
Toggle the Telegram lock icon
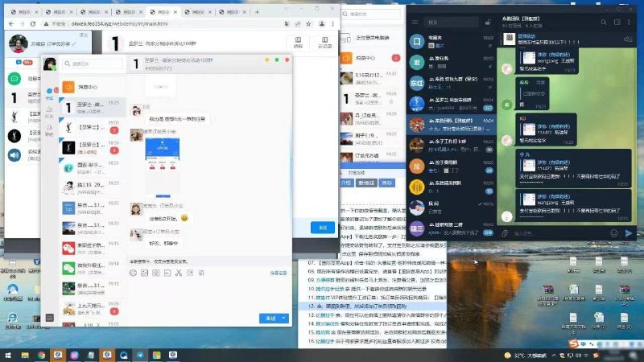tap(488, 23)
